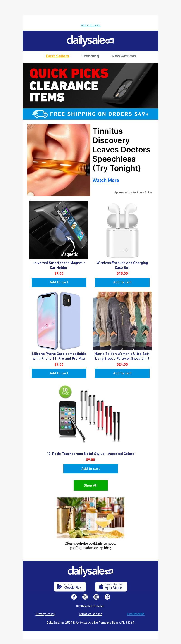This screenshot has width=181, height=644.
Task: Open the Facebook icon in footer
Action: click(74, 597)
